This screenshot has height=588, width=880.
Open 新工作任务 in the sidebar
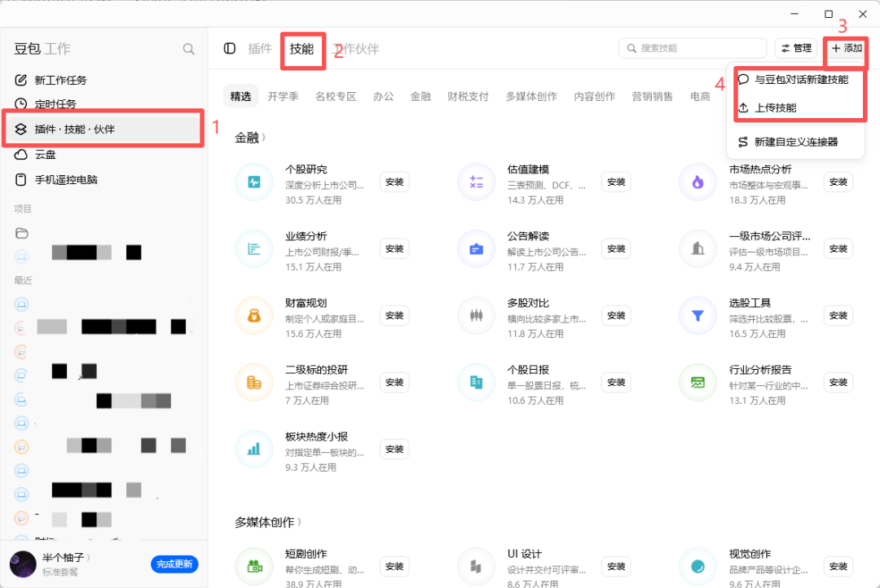(x=103, y=81)
